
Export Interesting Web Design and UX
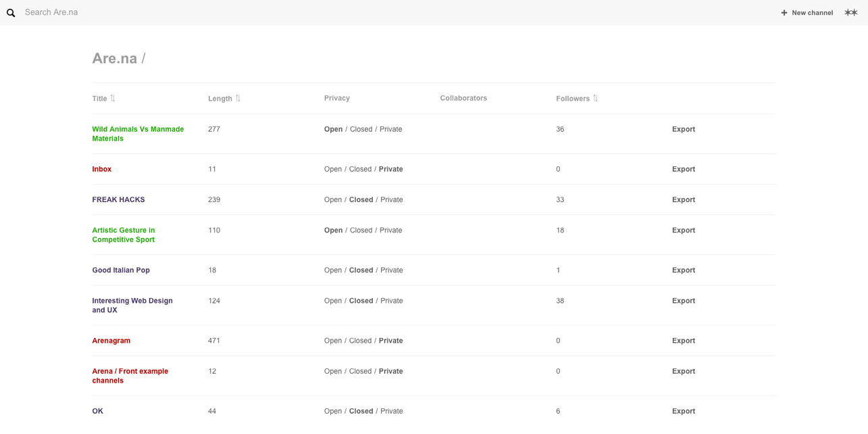[x=684, y=301]
